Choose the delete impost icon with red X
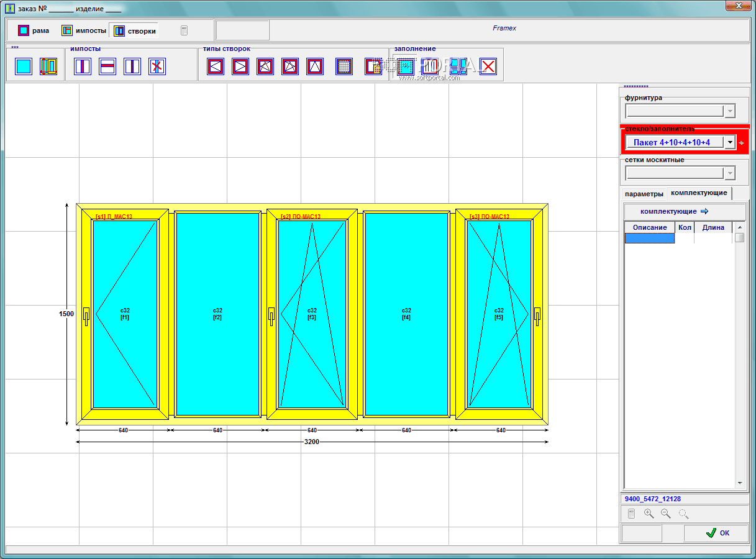Screen dimensions: 756x559 point(157,66)
